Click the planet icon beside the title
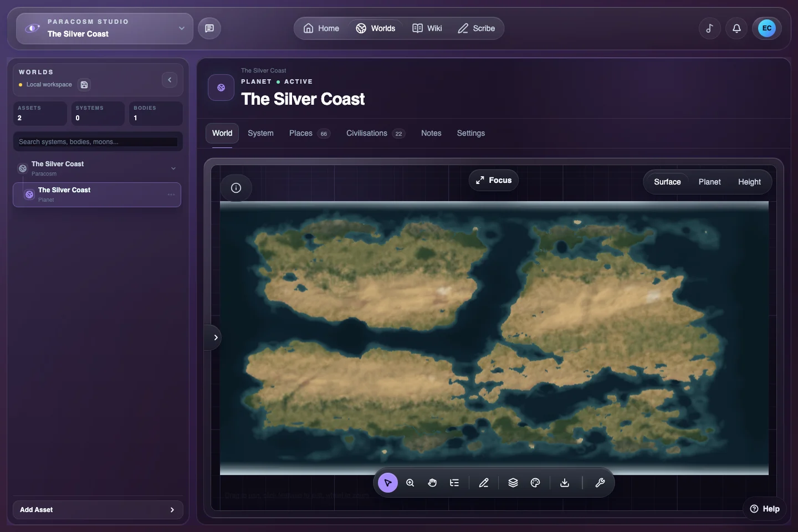Screen dimensions: 798x532 pyautogui.click(x=221, y=88)
